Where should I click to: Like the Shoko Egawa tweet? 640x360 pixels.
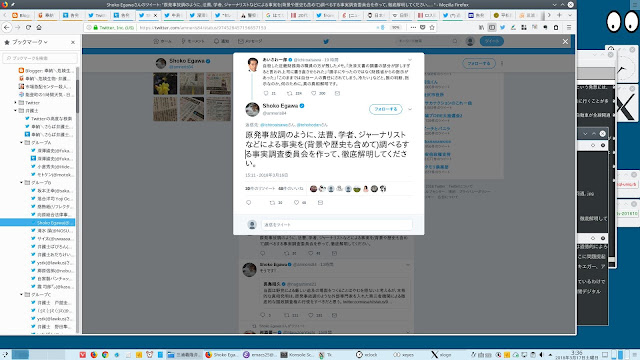[x=296, y=202]
